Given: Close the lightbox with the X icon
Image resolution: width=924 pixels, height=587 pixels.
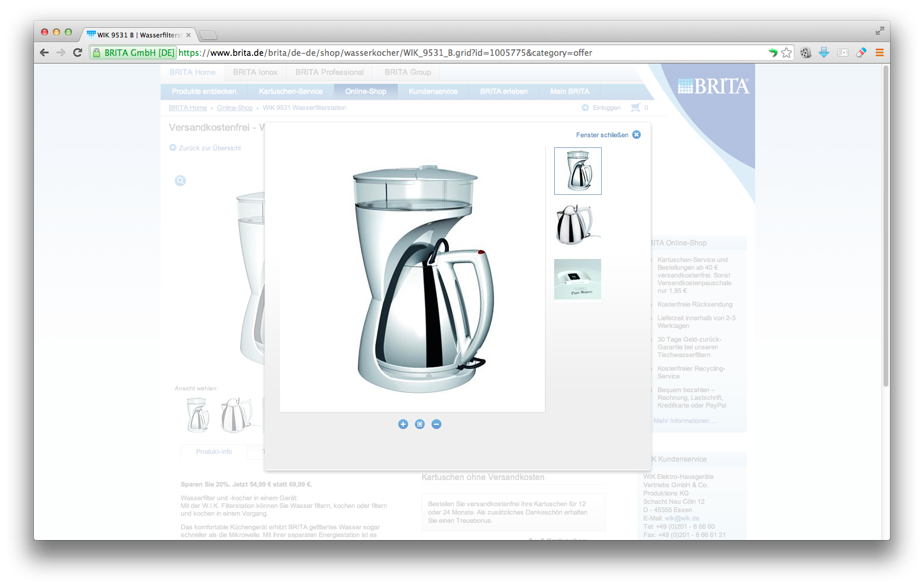Looking at the screenshot, I should pyautogui.click(x=636, y=134).
